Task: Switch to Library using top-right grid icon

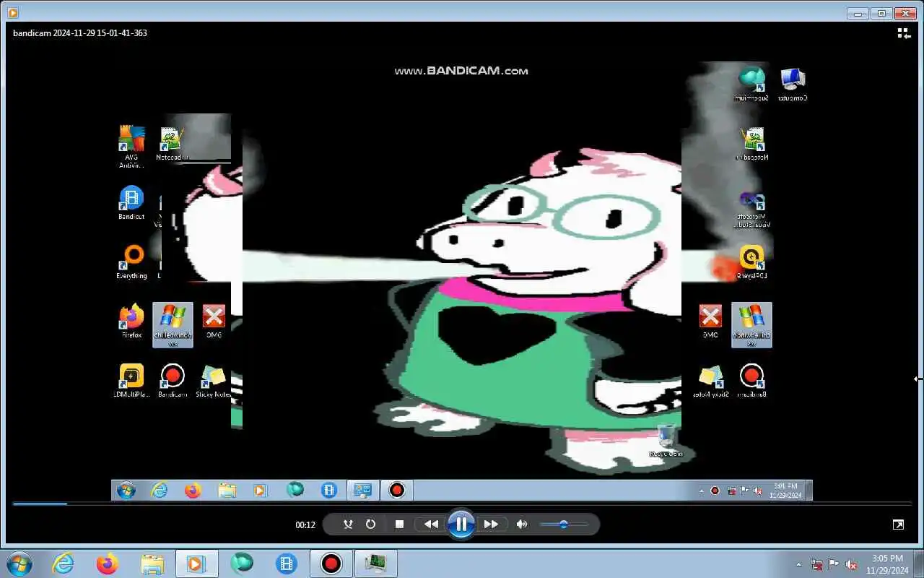Action: coord(903,33)
